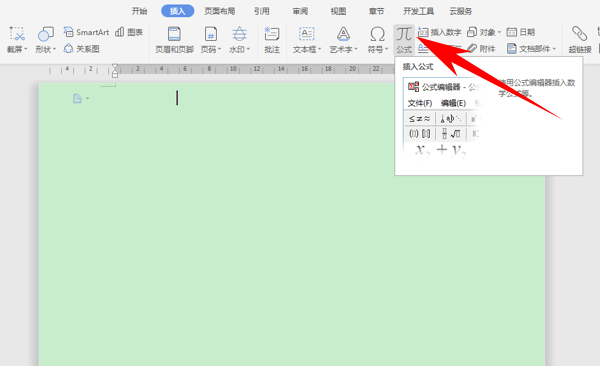600x367 pixels.
Task: Insert the 日期 date
Action: (x=520, y=32)
